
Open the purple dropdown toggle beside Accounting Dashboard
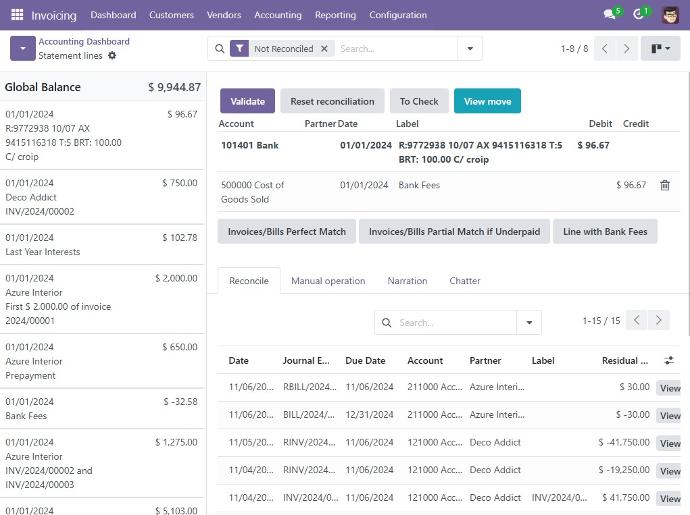(x=22, y=49)
